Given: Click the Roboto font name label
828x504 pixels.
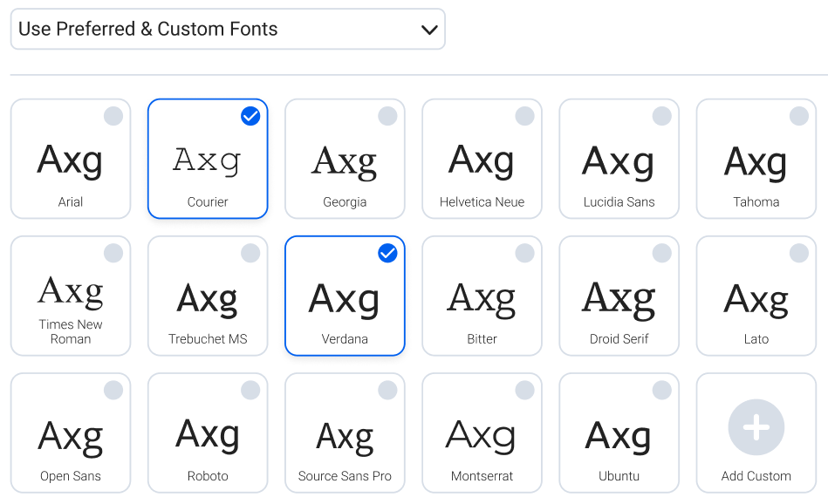Looking at the screenshot, I should 208,476.
